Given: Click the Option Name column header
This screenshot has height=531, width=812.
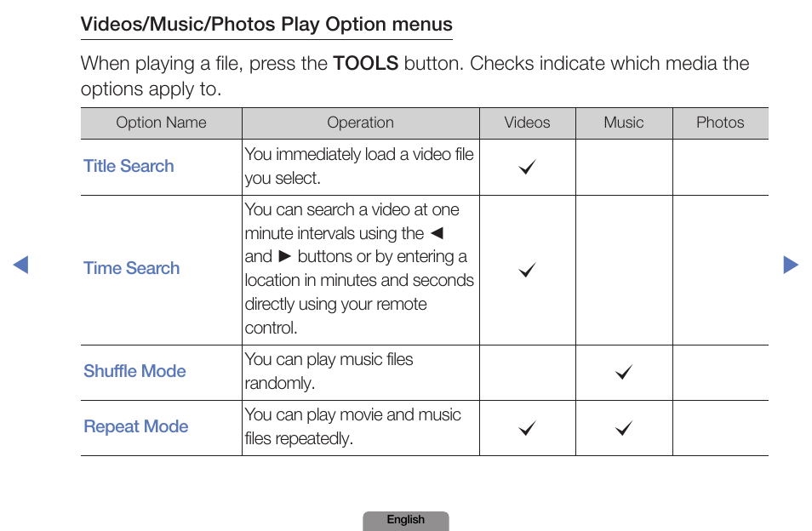Looking at the screenshot, I should [x=161, y=123].
